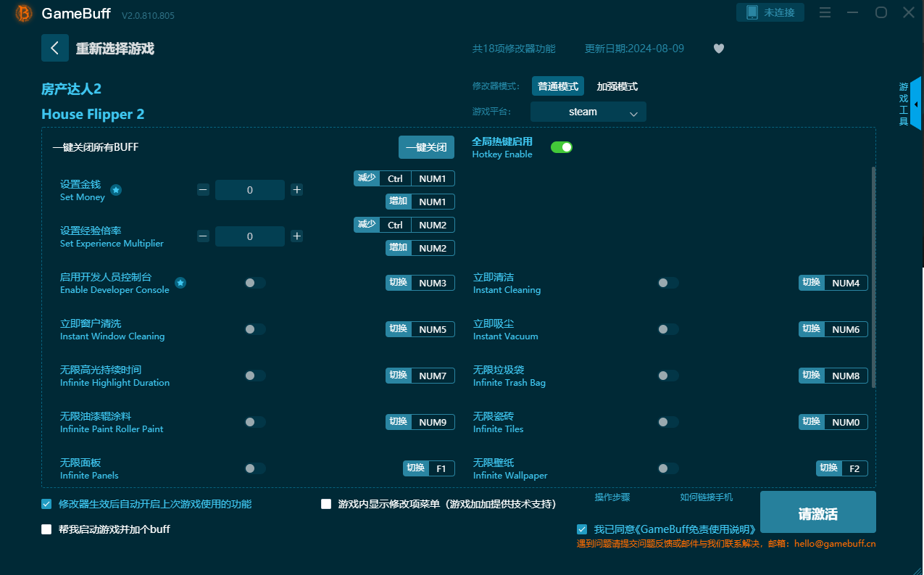
Task: Click the back arrow to reselect game
Action: coord(55,48)
